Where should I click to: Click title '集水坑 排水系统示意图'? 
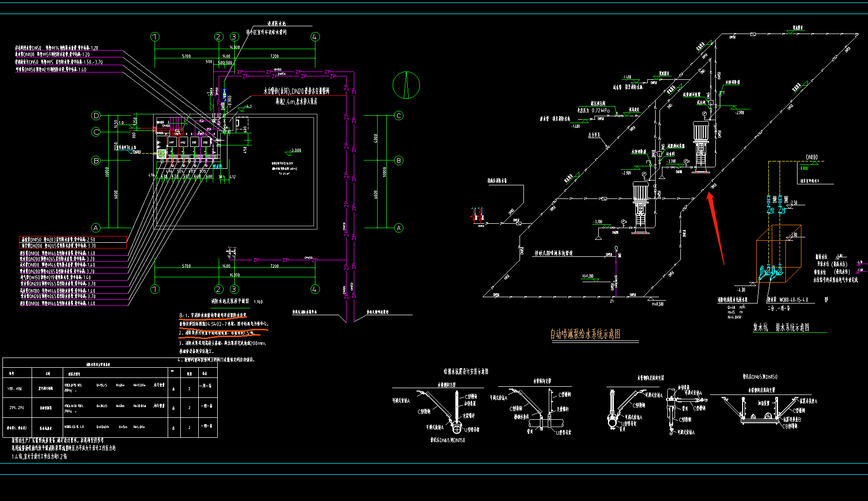click(x=781, y=328)
